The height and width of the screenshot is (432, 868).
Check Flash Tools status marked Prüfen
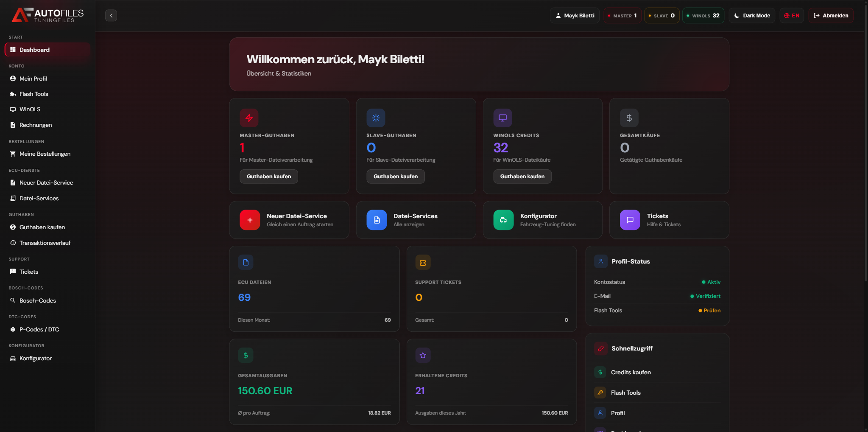(x=709, y=310)
